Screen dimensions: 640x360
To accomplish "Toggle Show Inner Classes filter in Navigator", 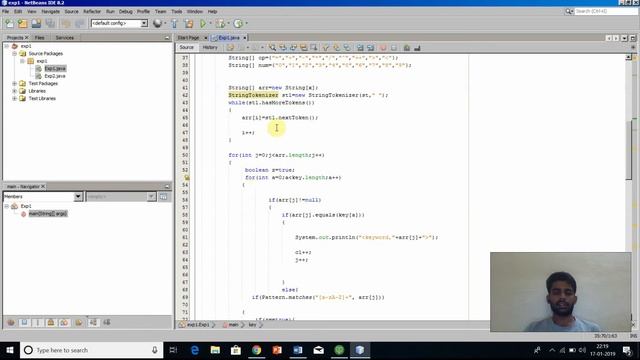I will pyautogui.click(x=64, y=322).
